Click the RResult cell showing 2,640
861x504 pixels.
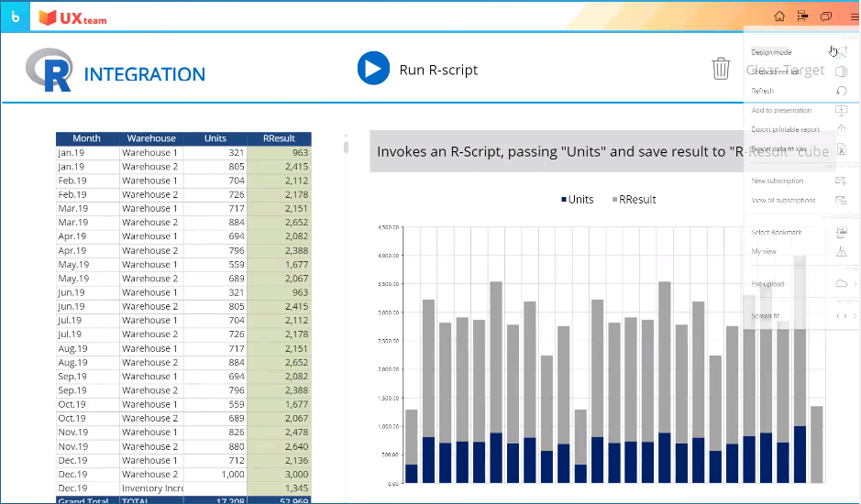coord(279,446)
